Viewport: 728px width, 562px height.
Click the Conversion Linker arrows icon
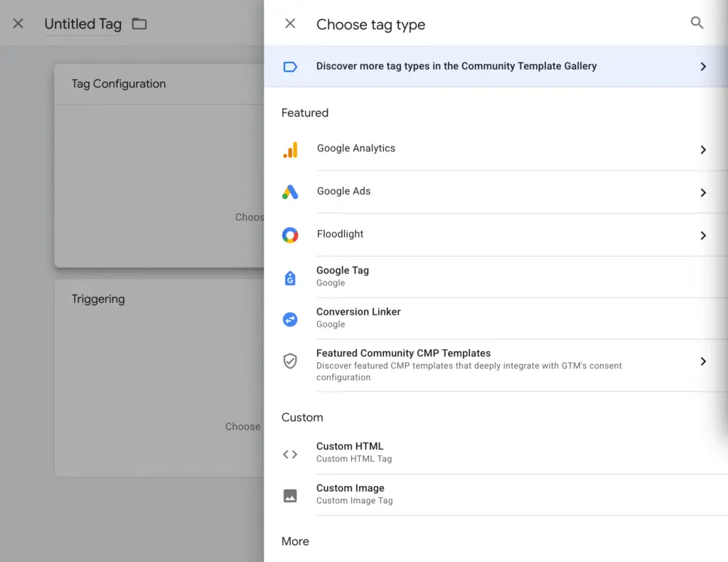click(x=290, y=319)
